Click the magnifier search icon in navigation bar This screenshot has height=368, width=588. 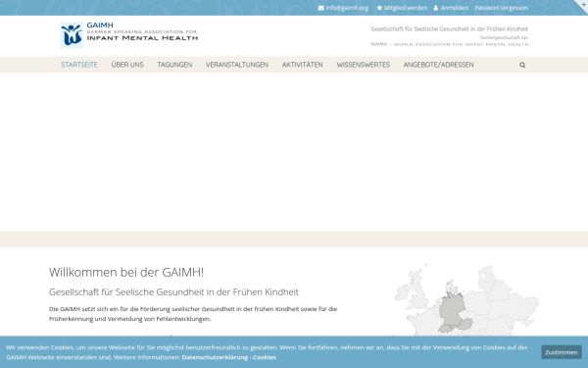tap(522, 65)
